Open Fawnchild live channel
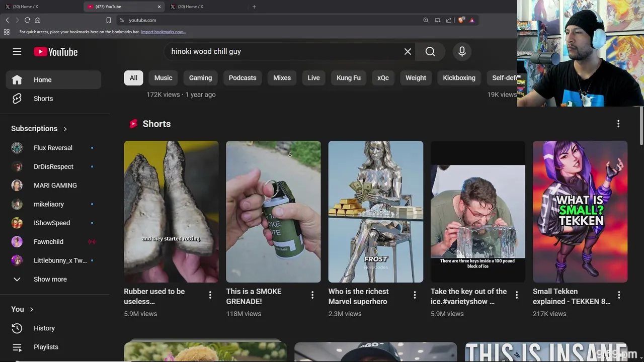Screen dimensions: 644x362 [x=54, y=242]
